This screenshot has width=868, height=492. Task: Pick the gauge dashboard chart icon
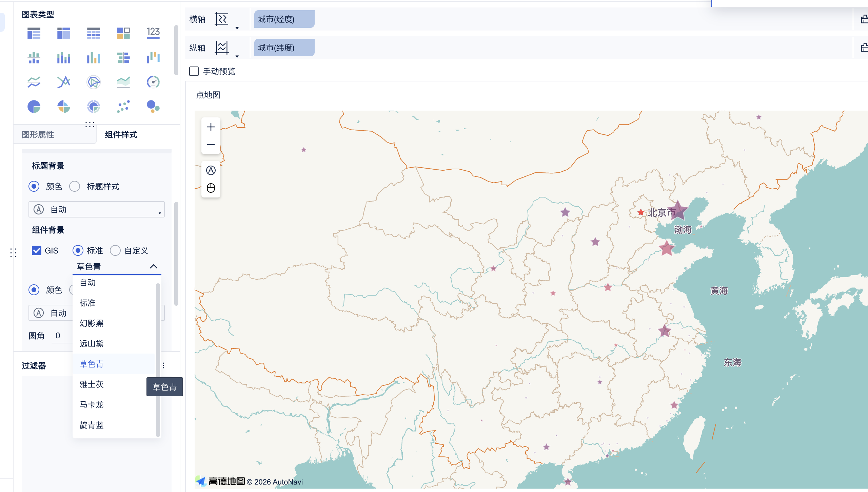(x=153, y=82)
